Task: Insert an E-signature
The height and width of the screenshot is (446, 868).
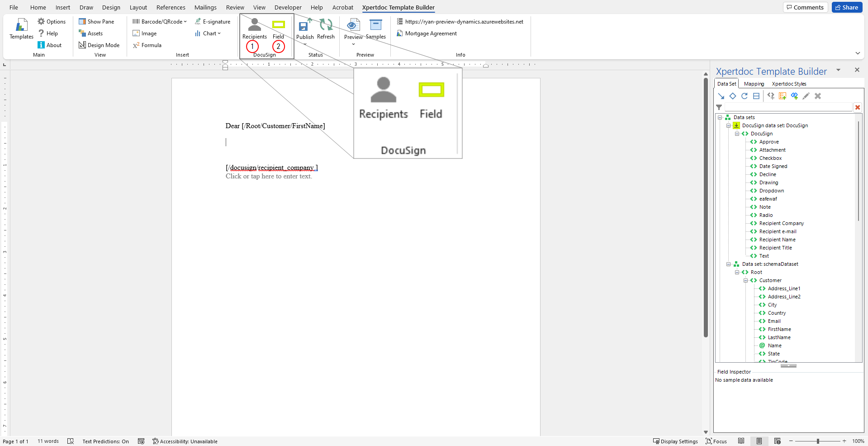Action: coord(212,21)
